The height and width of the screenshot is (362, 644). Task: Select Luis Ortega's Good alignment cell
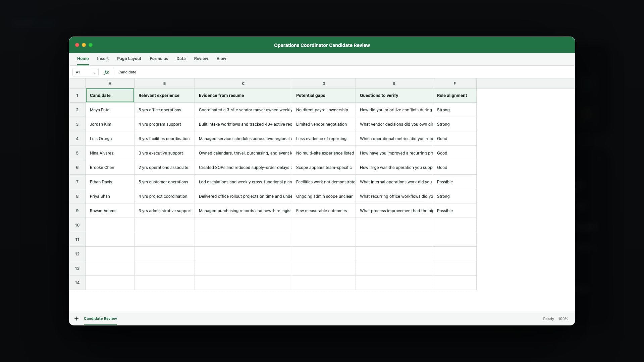pos(454,139)
